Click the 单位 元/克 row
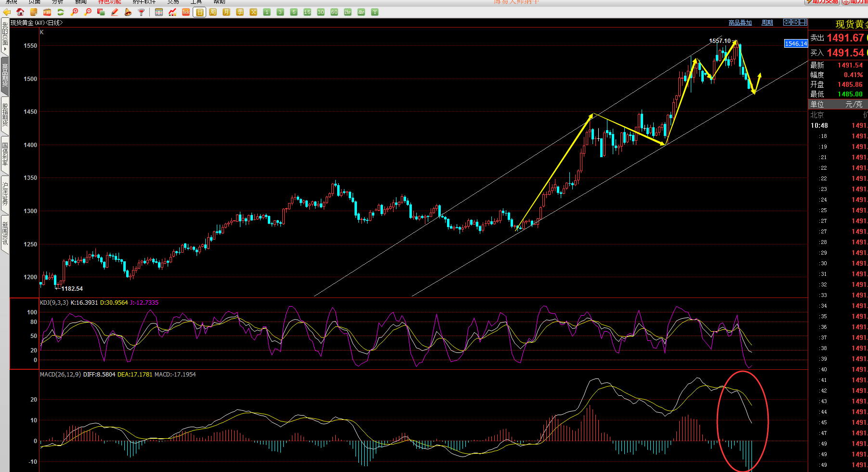 838,104
